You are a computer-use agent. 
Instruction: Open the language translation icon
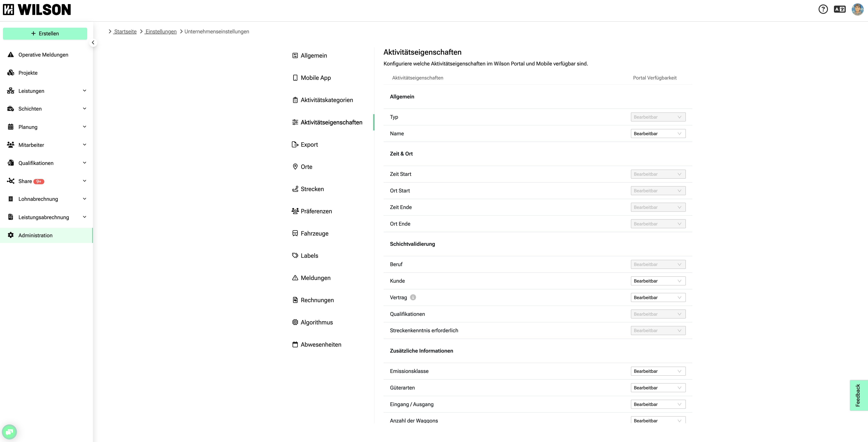(x=839, y=9)
